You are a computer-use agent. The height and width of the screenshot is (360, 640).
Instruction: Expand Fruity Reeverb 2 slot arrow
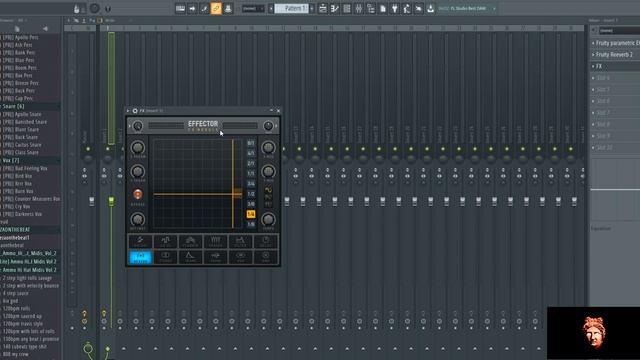pos(593,55)
